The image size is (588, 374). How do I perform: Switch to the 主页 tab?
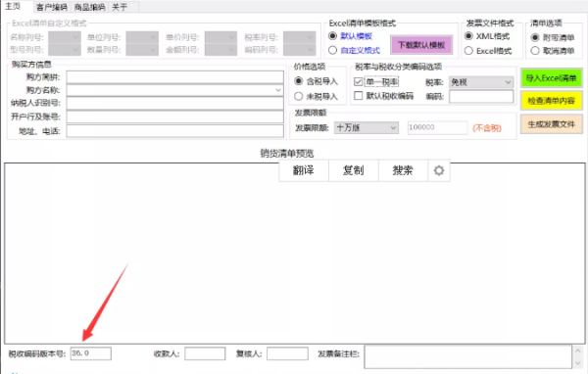14,7
